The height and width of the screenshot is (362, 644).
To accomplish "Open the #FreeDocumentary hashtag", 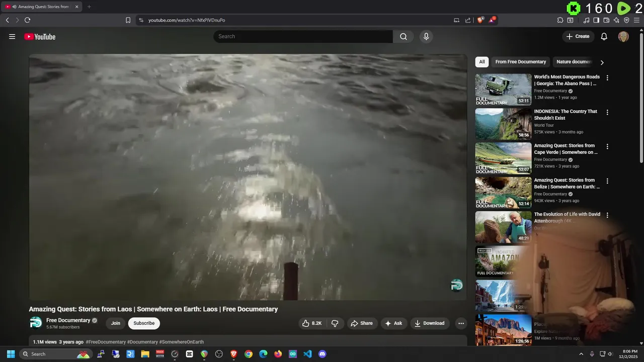I will (x=106, y=342).
